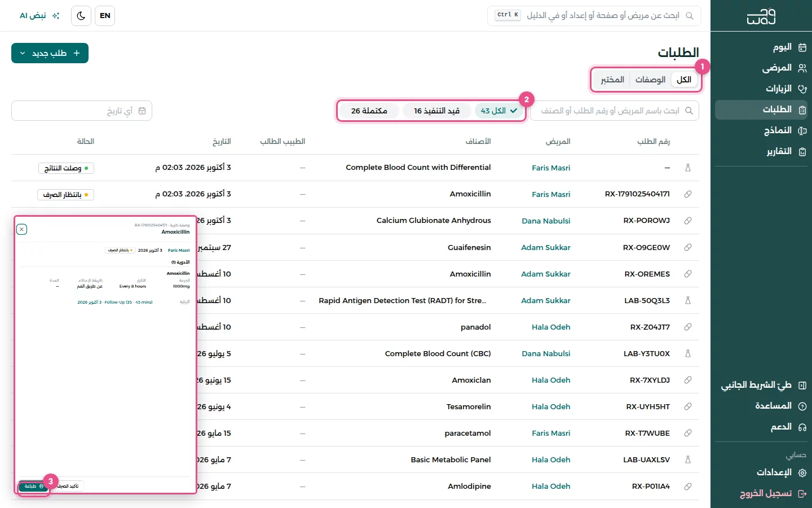Open patient Hala Odeh in the Tesamorelin row

coord(551,406)
